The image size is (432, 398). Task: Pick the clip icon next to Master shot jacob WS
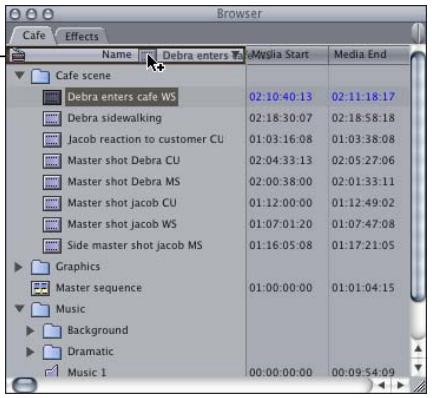(x=52, y=224)
